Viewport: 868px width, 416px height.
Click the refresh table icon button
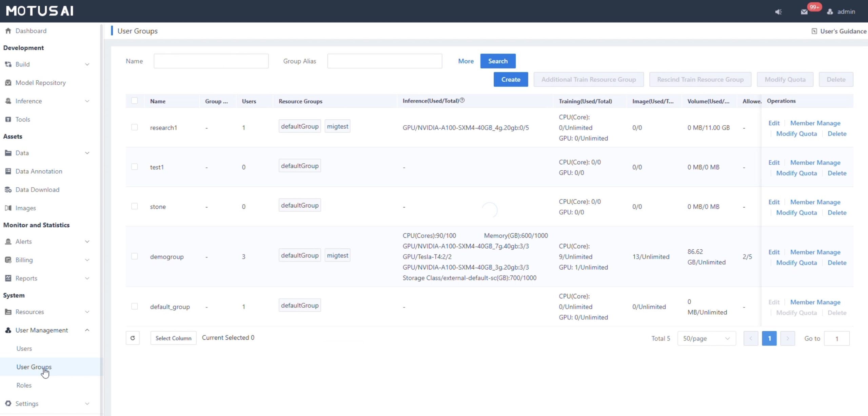point(133,338)
